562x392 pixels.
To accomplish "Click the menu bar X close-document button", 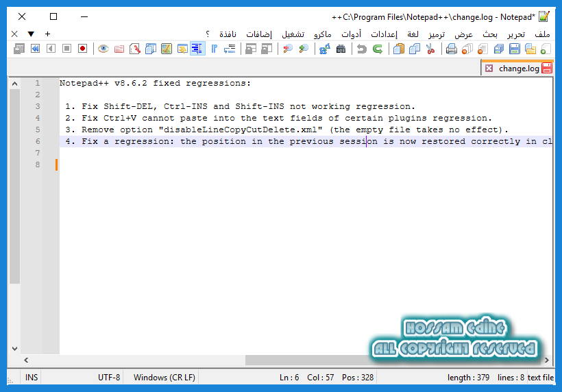I will tap(14, 34).
